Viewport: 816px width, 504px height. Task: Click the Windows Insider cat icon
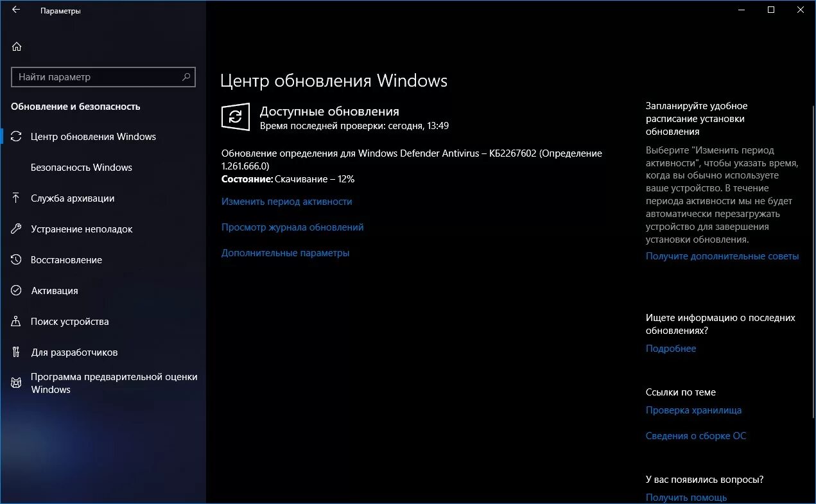click(17, 383)
